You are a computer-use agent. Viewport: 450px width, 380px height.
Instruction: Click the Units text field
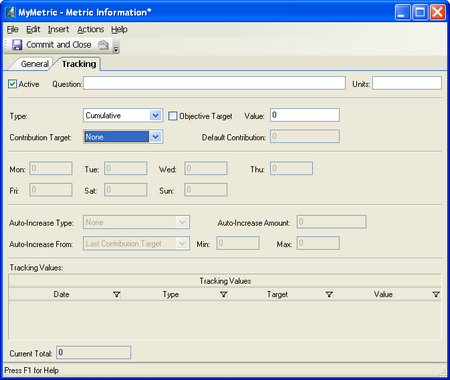(x=407, y=83)
